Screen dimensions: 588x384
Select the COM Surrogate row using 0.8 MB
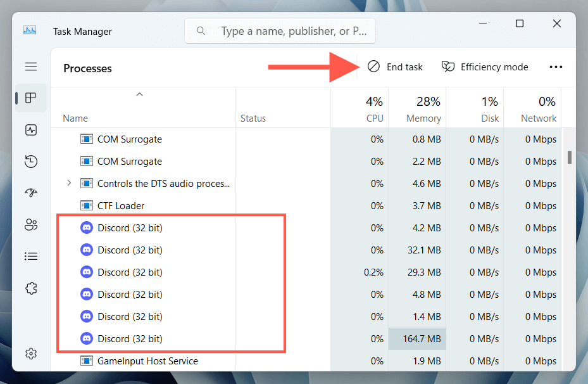click(x=306, y=139)
